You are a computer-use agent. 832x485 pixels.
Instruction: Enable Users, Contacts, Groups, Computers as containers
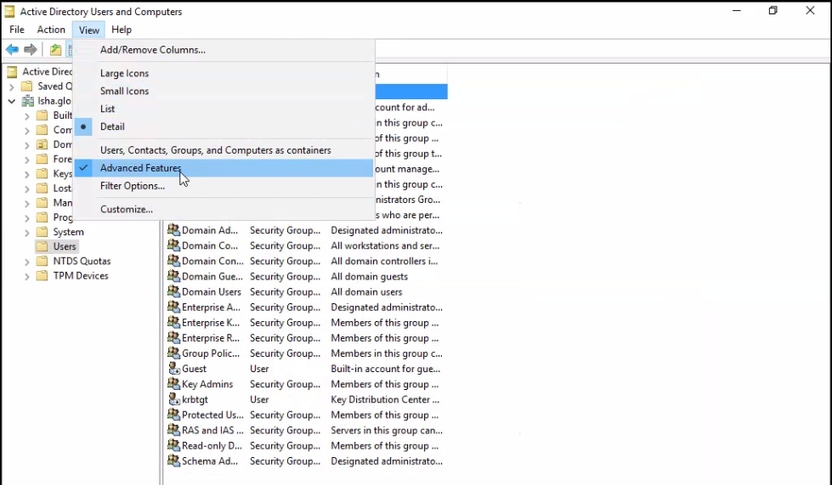(x=223, y=150)
